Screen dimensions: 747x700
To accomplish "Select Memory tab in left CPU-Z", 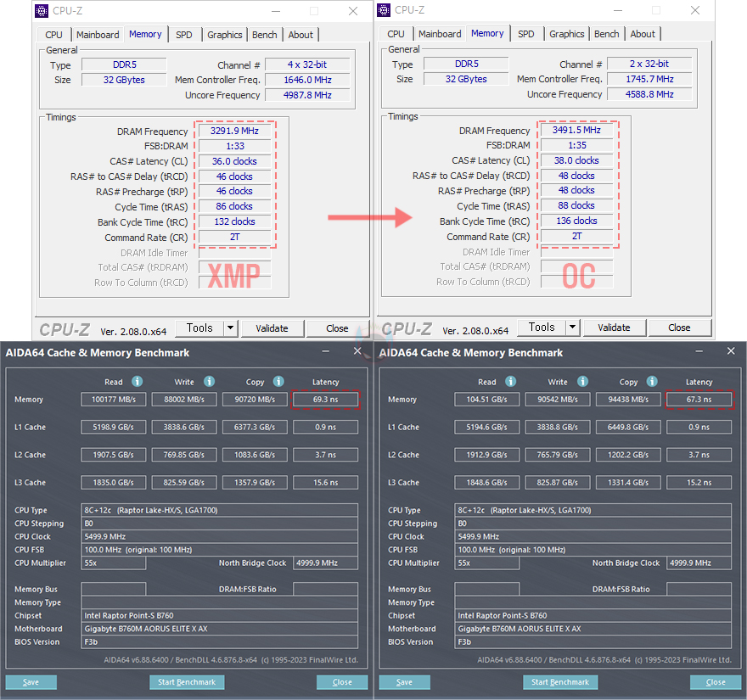I will point(145,34).
